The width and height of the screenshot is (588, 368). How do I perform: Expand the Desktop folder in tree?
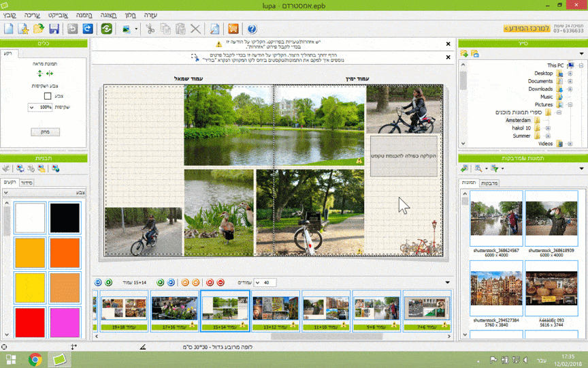pos(569,73)
